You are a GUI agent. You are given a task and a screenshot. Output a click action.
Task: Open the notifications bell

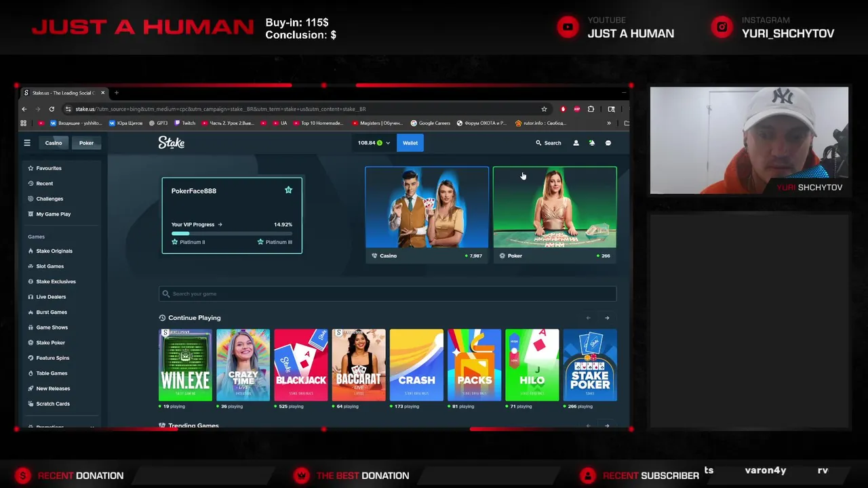(x=592, y=143)
